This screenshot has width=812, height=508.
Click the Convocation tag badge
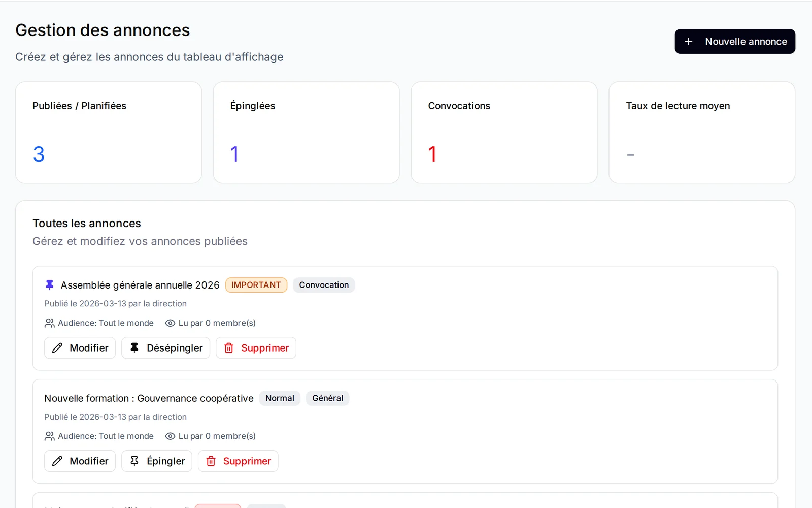point(324,285)
